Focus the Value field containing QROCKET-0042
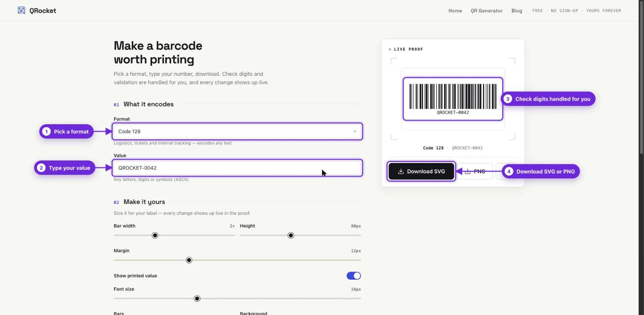 click(x=237, y=168)
